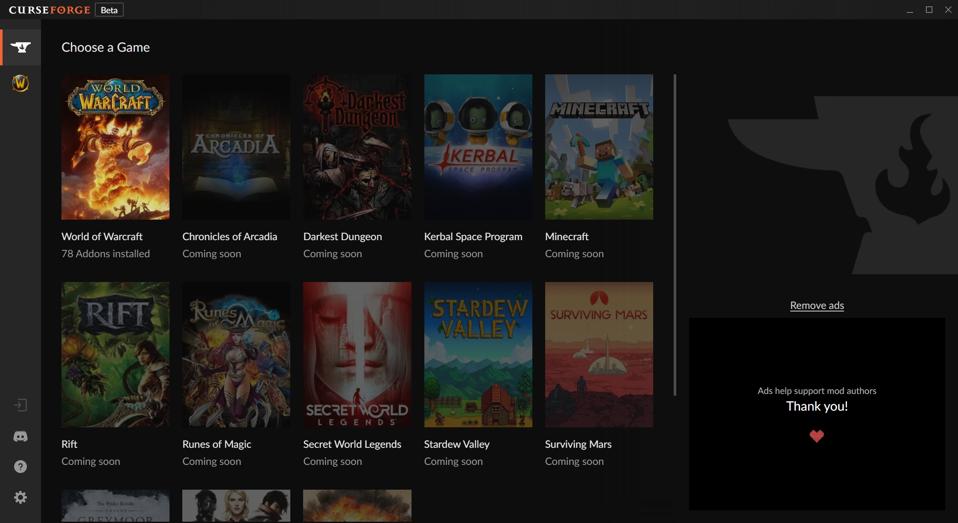958x523 pixels.
Task: Click the help question mark icon
Action: click(20, 467)
